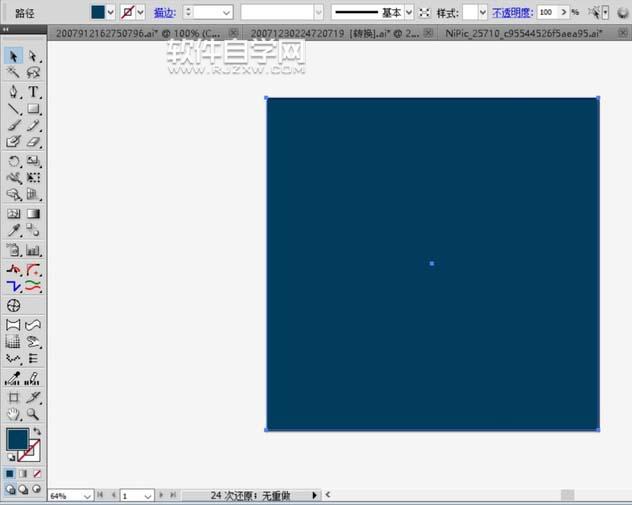Swap fill and stroke colors

point(37,431)
